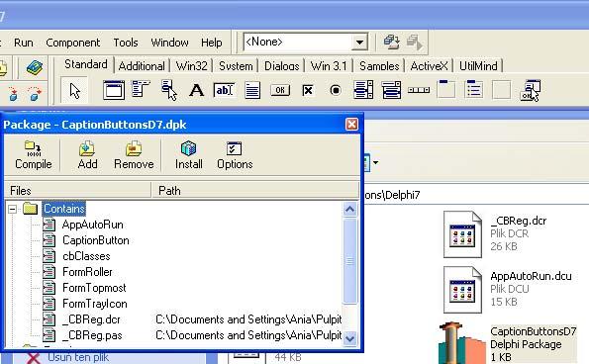Viewport: 589px width, 364px height.
Task: Choose the MainMenu component icon
Action: [141, 89]
